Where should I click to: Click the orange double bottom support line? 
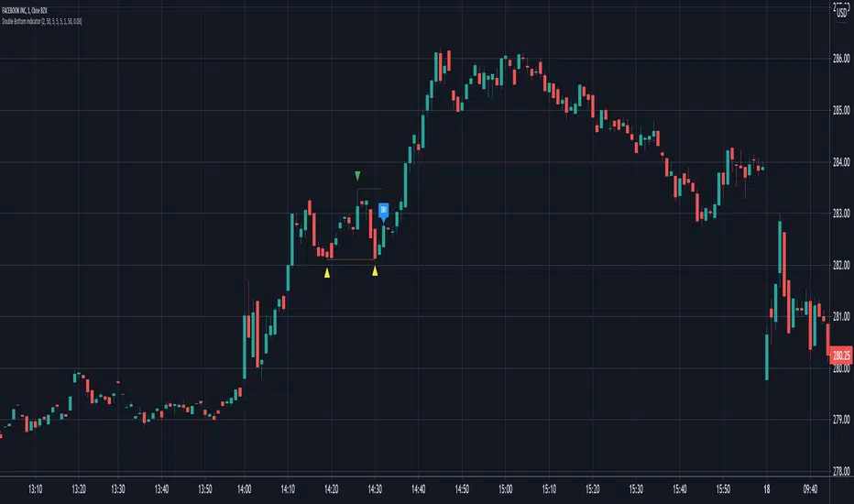pos(351,260)
